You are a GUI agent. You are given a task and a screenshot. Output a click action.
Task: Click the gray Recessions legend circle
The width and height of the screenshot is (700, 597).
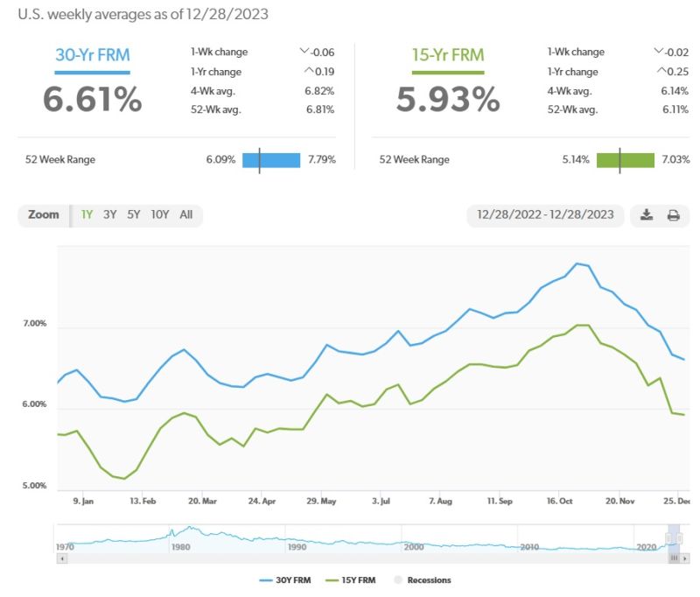(398, 580)
